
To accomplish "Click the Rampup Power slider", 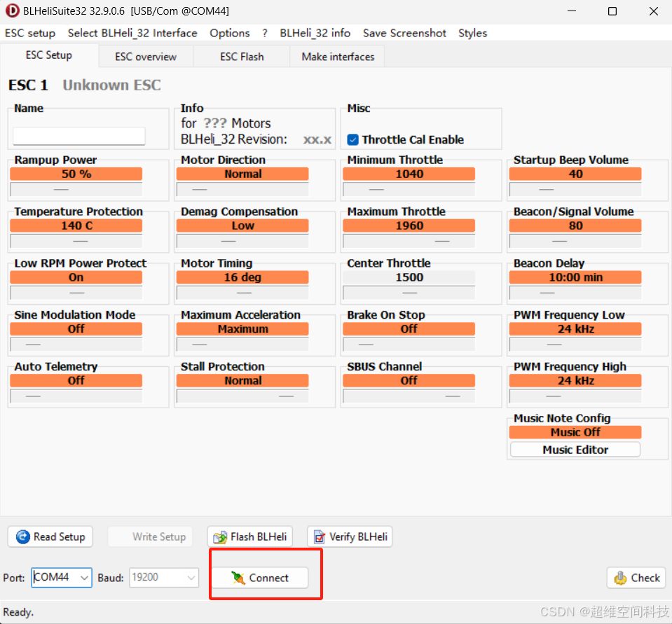I will coord(76,189).
